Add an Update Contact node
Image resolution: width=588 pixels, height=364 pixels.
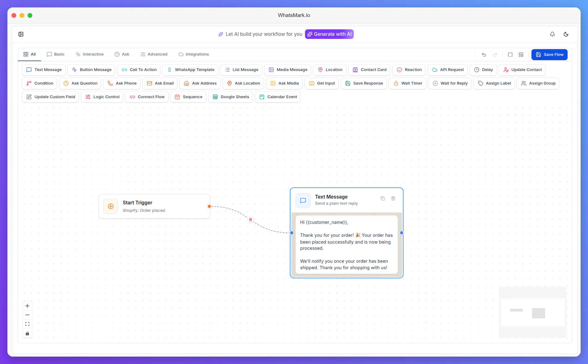pyautogui.click(x=522, y=70)
